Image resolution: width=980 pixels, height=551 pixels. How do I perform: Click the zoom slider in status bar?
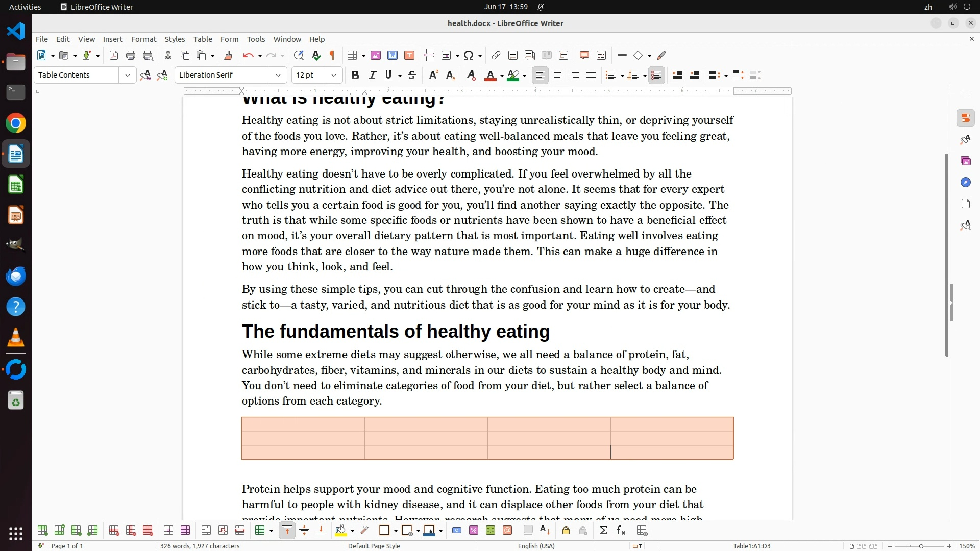coord(921,546)
